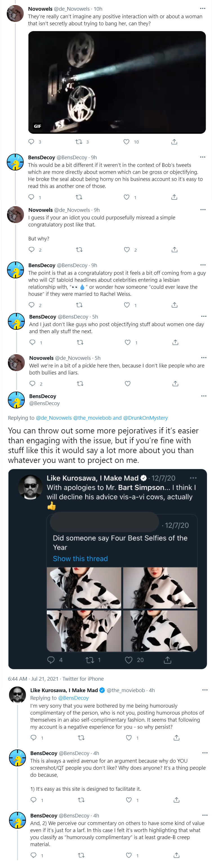
Task: Reply to Novowels' first tweet with GIF
Action: 31,142
